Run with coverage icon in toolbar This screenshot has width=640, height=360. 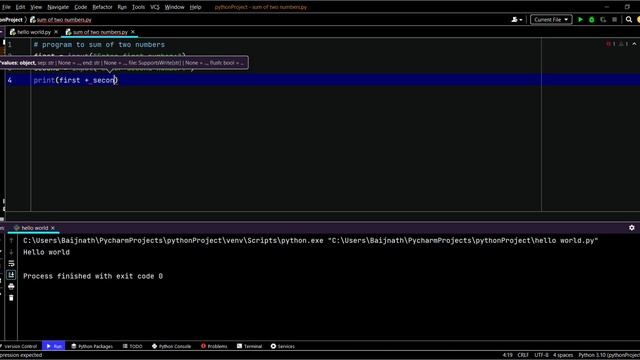point(603,20)
